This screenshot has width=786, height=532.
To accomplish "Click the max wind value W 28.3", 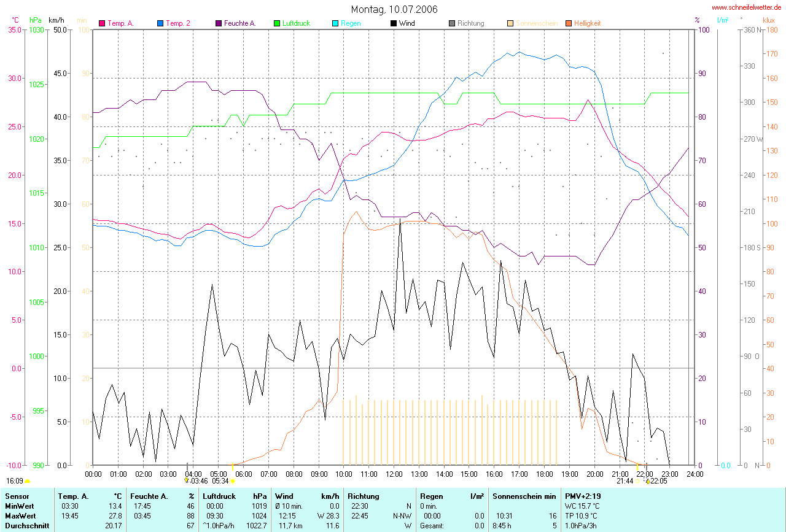I will tap(327, 516).
